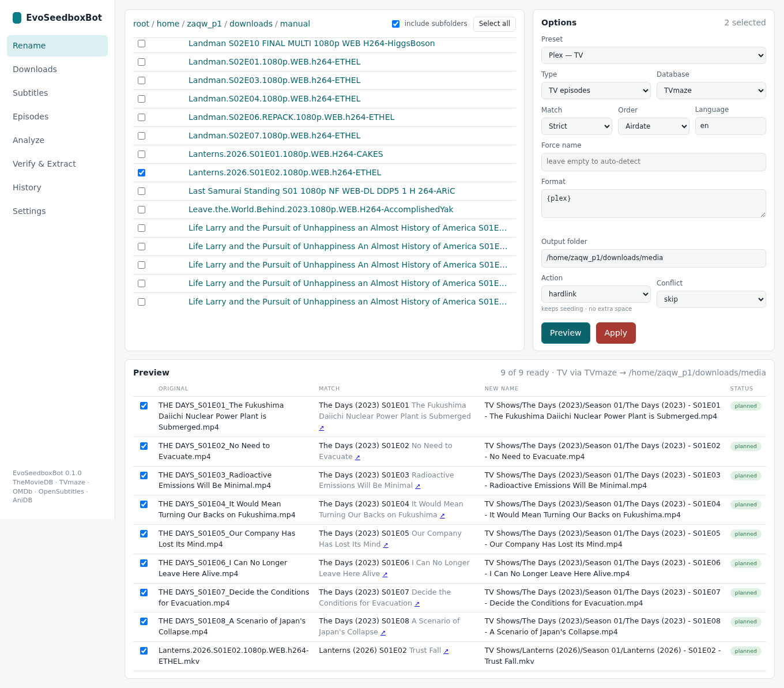
Task: Go to Verify & Extract in sidebar
Action: tap(57, 164)
